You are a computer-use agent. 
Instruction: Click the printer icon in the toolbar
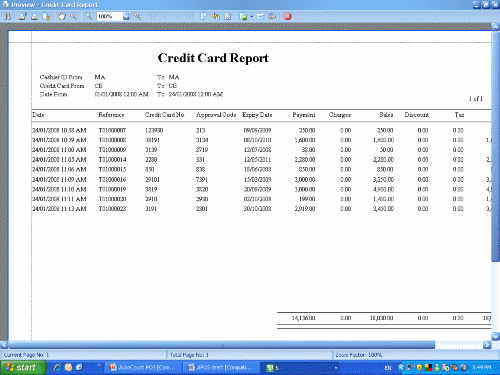coord(34,16)
